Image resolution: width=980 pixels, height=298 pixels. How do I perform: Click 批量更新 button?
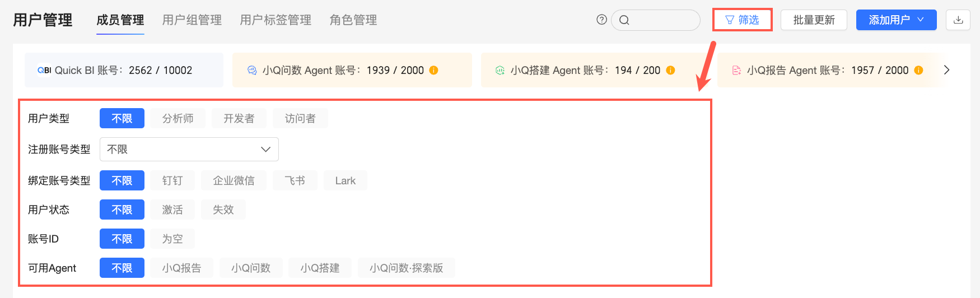point(814,20)
